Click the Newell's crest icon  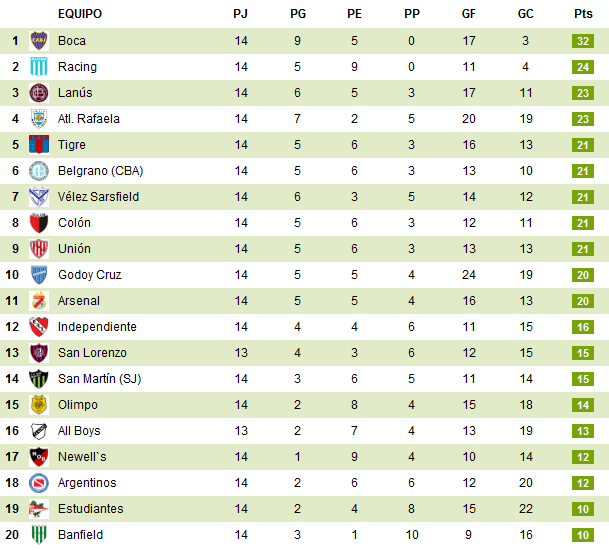point(39,457)
